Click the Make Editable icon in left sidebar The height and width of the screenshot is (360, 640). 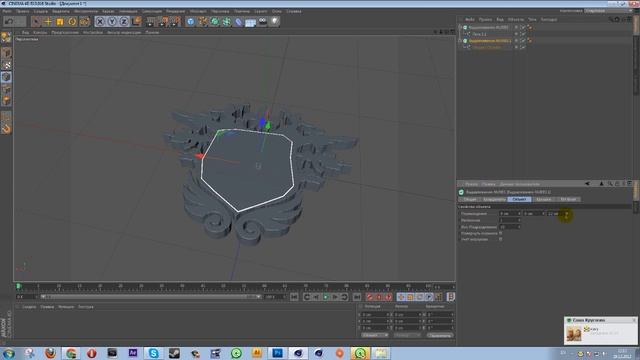click(x=6, y=38)
